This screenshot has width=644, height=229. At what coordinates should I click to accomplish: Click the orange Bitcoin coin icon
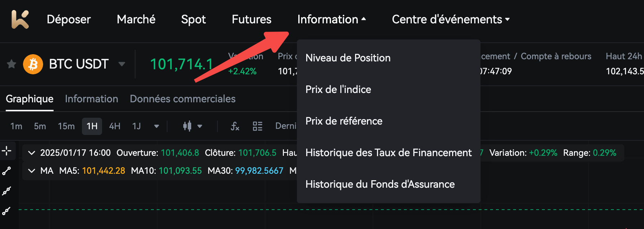33,64
